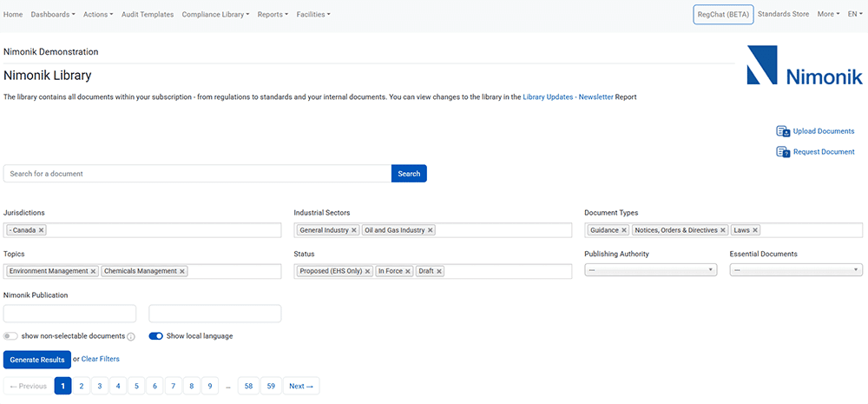Open the EN language selector

855,15
